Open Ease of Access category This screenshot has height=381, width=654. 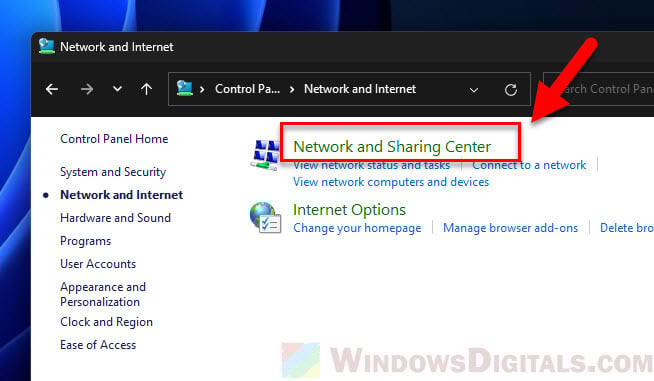coord(98,345)
